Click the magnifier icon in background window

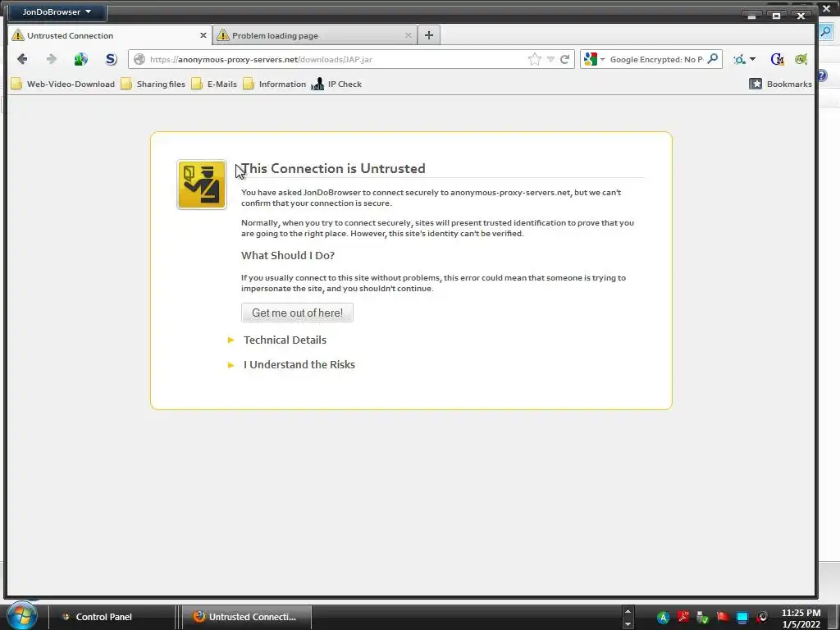tap(825, 32)
